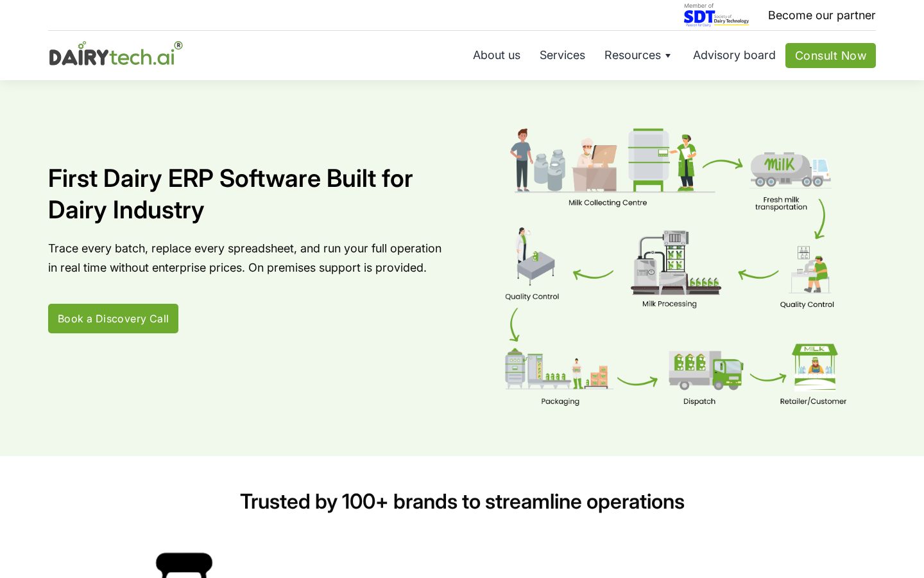Screen dimensions: 924x578
Task: Click the 'Dispatch' label
Action: [699, 401]
